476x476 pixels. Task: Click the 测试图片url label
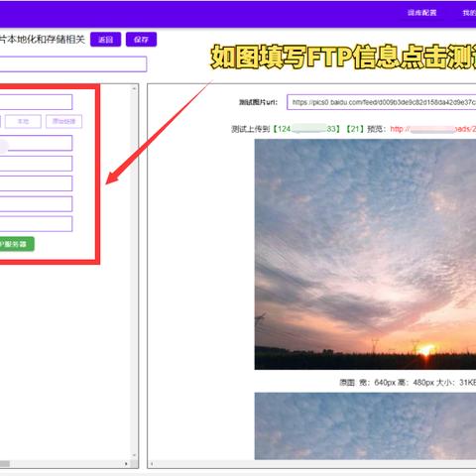click(x=258, y=102)
